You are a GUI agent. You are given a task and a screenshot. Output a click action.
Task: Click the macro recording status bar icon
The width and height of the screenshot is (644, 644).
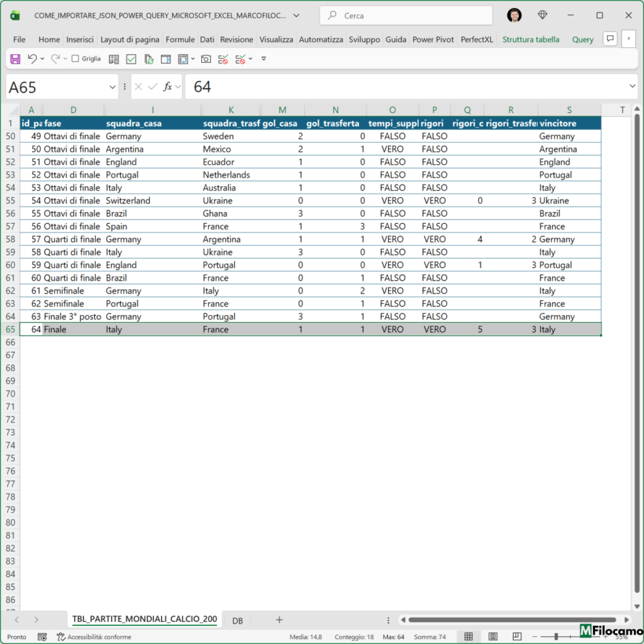click(42, 636)
